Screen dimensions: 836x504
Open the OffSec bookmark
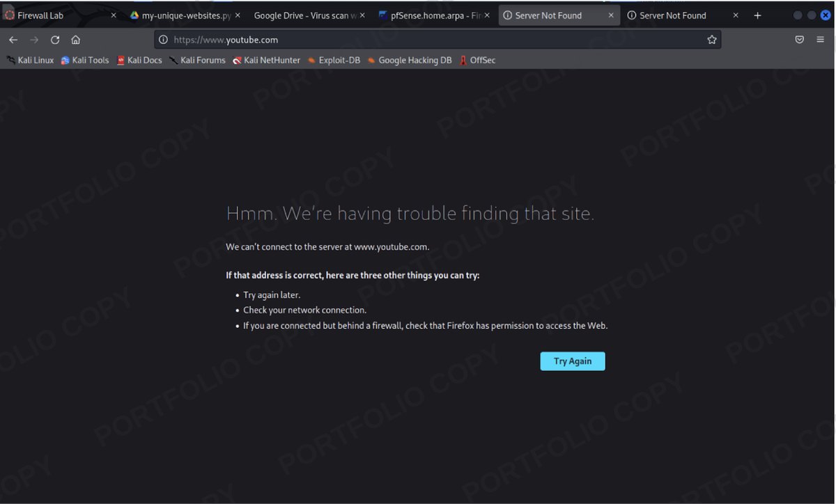point(477,61)
